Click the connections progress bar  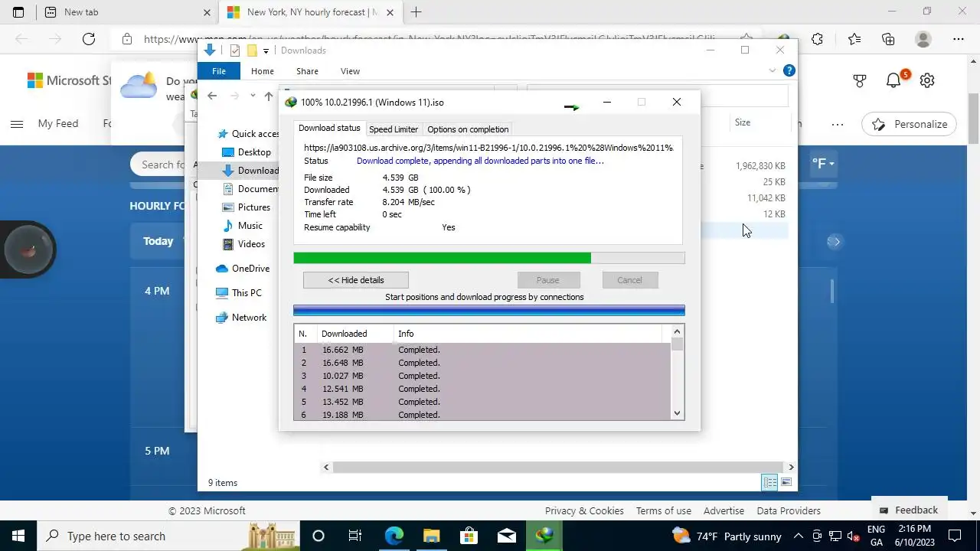pyautogui.click(x=489, y=311)
